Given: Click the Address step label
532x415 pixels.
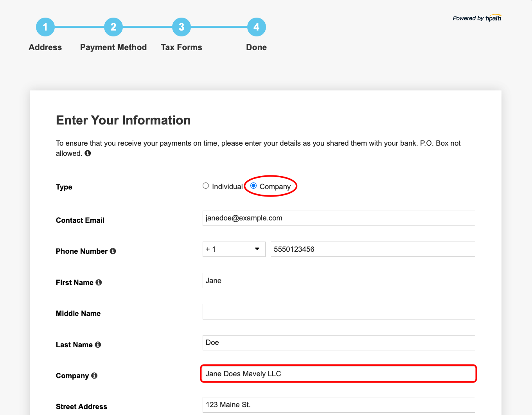Looking at the screenshot, I should (x=45, y=47).
